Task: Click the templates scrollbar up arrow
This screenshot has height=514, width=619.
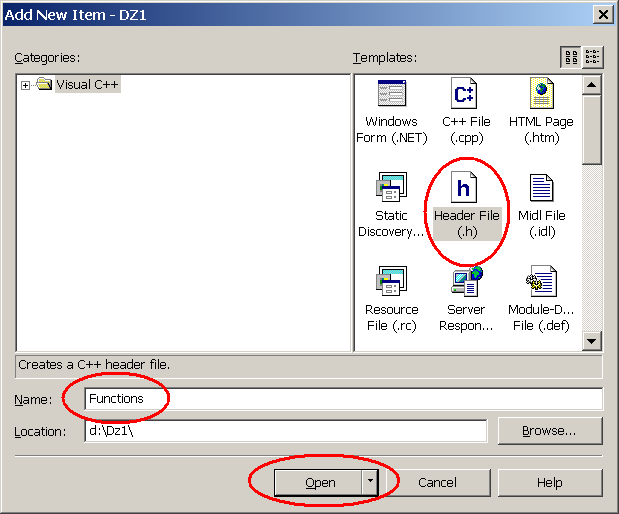Action: click(x=591, y=85)
